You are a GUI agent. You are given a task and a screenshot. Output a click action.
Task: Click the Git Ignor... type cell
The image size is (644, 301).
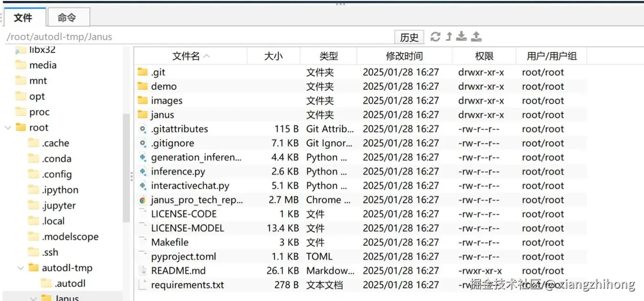(330, 143)
